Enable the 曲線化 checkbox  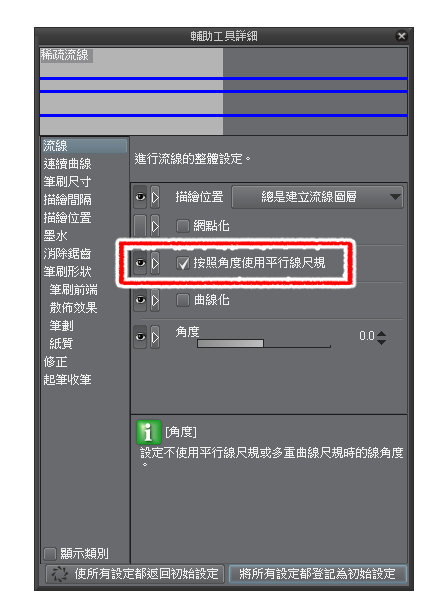click(183, 300)
